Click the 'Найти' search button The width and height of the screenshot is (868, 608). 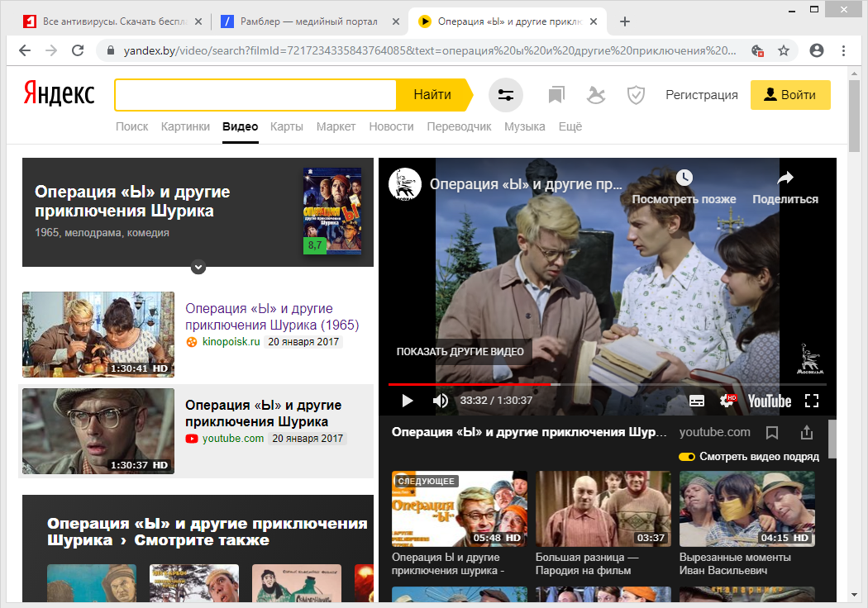[434, 95]
